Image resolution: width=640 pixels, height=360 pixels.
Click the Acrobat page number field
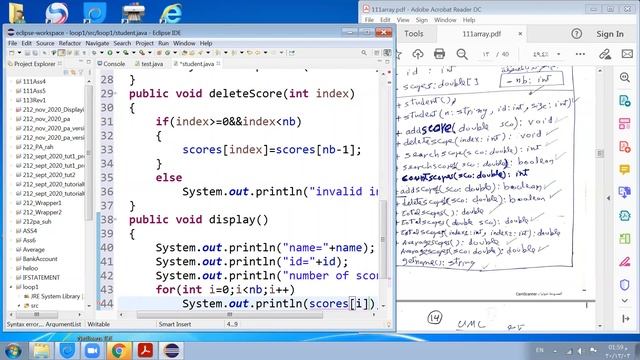(x=485, y=54)
